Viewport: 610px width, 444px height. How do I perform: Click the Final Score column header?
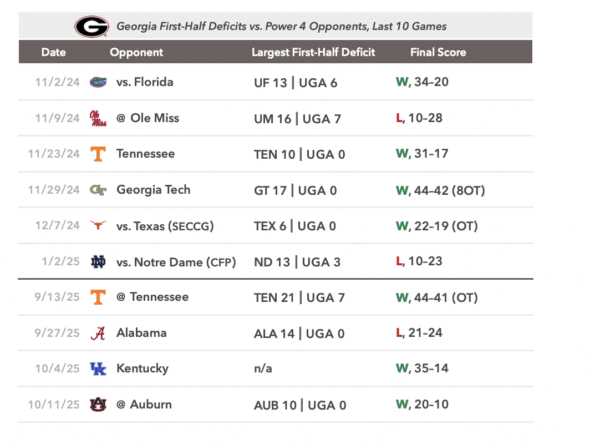coord(438,52)
